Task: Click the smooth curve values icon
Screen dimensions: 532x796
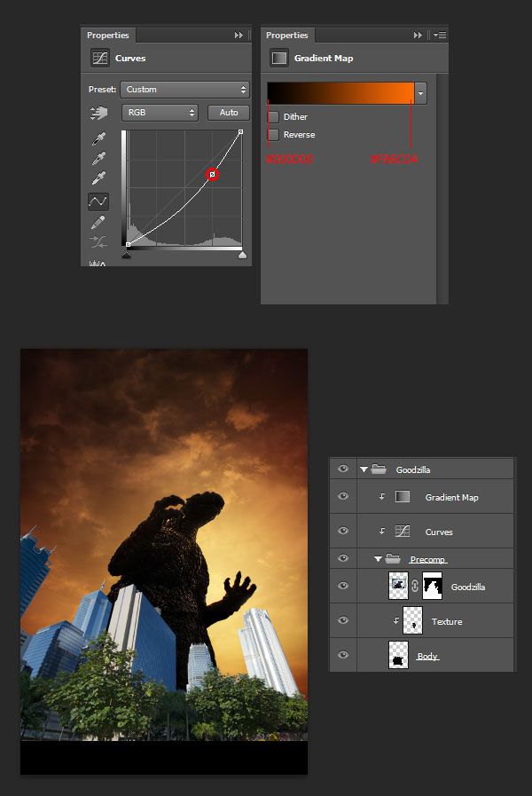Action: click(98, 241)
